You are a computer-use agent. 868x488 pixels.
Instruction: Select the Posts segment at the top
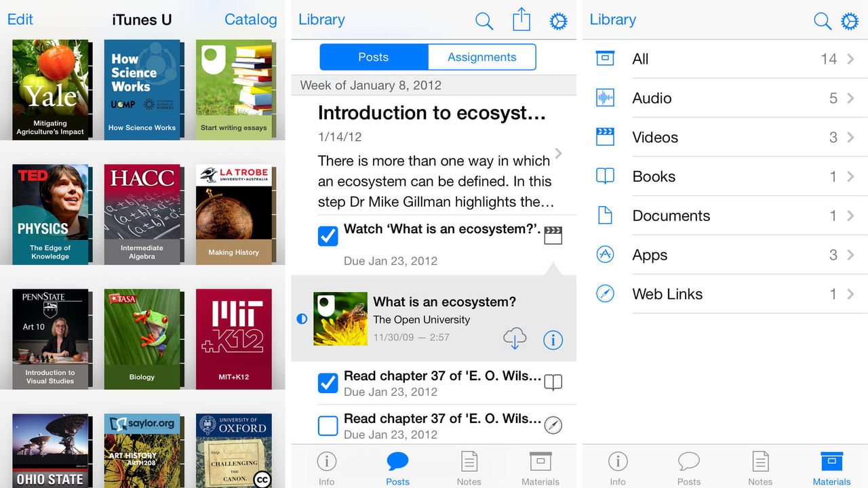(x=374, y=57)
